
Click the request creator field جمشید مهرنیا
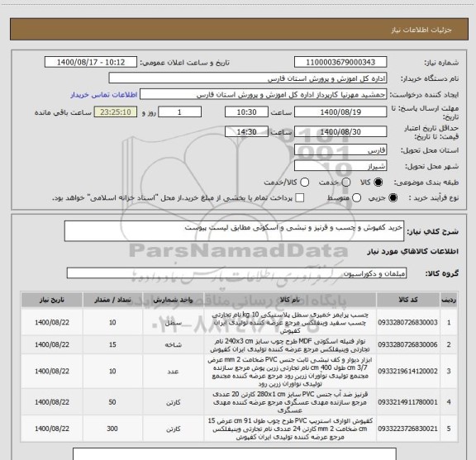click(x=263, y=94)
